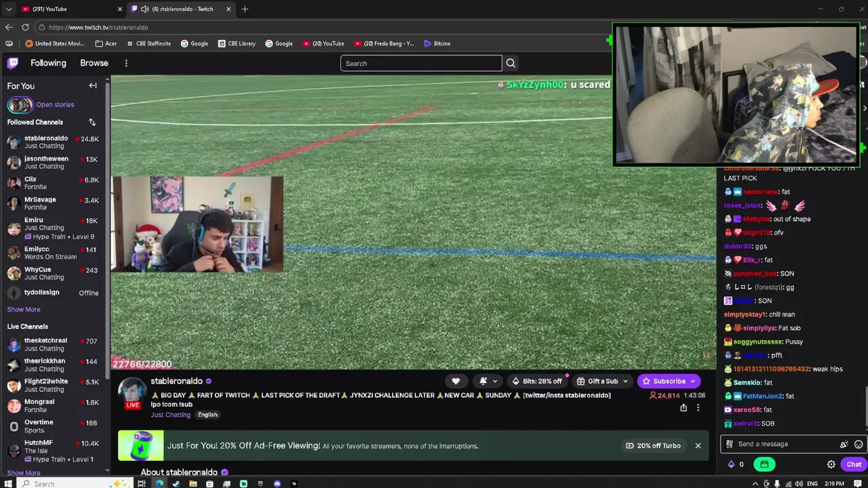Click the 20% off Turbo button
Screen dimensions: 868x488
pos(653,445)
